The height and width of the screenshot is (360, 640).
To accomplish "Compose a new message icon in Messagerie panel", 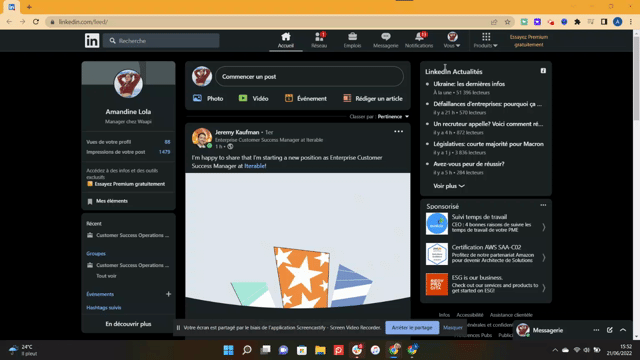I will tap(609, 330).
